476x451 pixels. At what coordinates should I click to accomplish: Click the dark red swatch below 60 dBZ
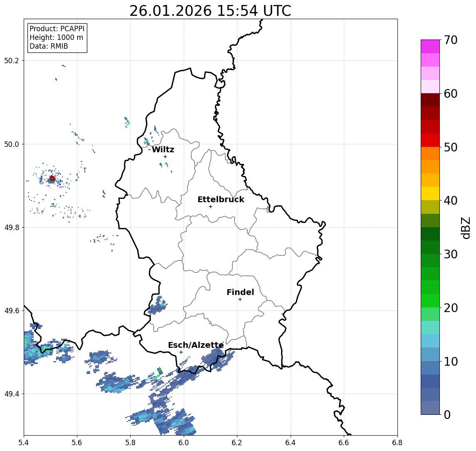tap(430, 100)
